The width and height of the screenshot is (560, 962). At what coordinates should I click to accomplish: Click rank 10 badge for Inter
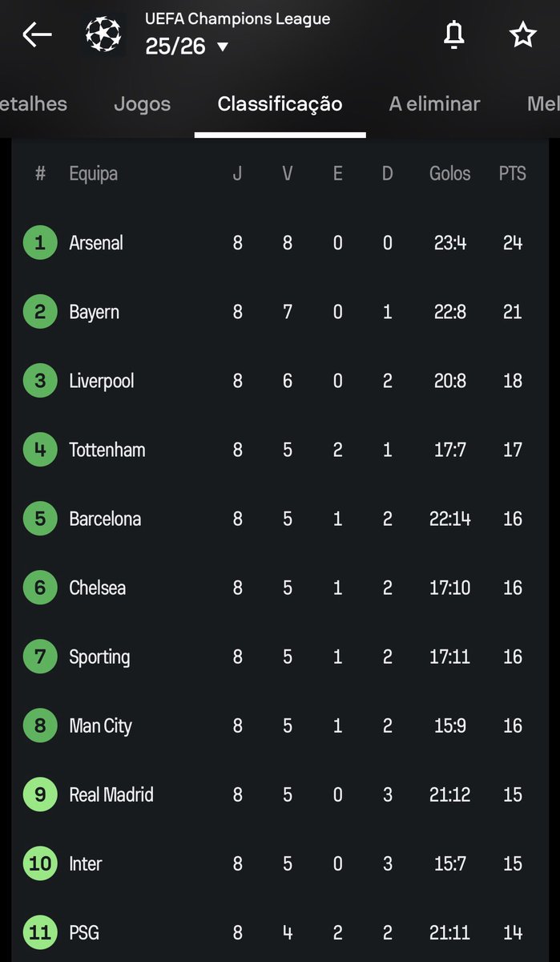[40, 863]
